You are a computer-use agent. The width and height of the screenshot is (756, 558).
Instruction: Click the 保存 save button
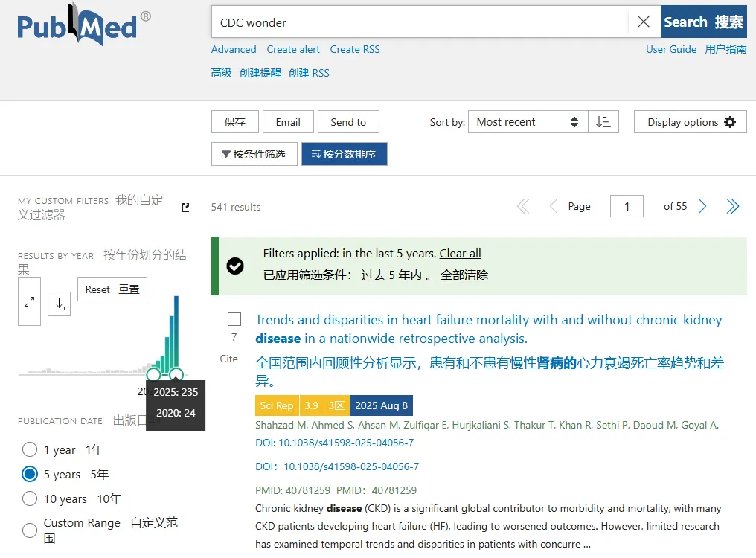[x=235, y=122]
